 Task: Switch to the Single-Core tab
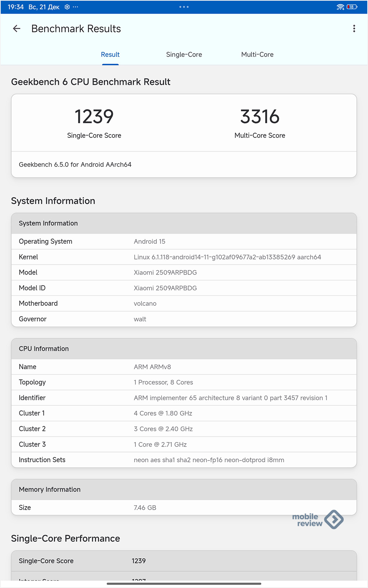[184, 54]
